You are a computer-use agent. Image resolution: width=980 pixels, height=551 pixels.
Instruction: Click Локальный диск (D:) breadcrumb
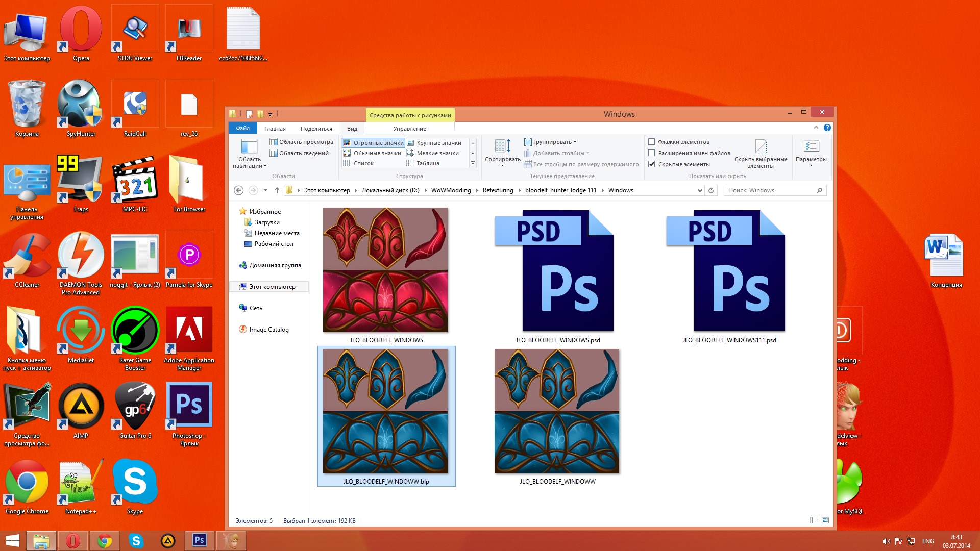pyautogui.click(x=390, y=190)
